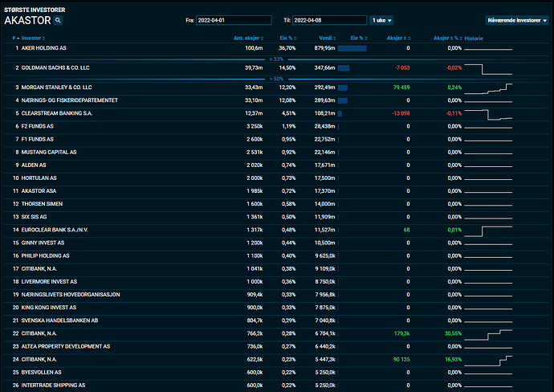Image resolution: width=554 pixels, height=392 pixels.
Task: Open the 'Nåværende investorer' dropdown
Action: (x=517, y=20)
